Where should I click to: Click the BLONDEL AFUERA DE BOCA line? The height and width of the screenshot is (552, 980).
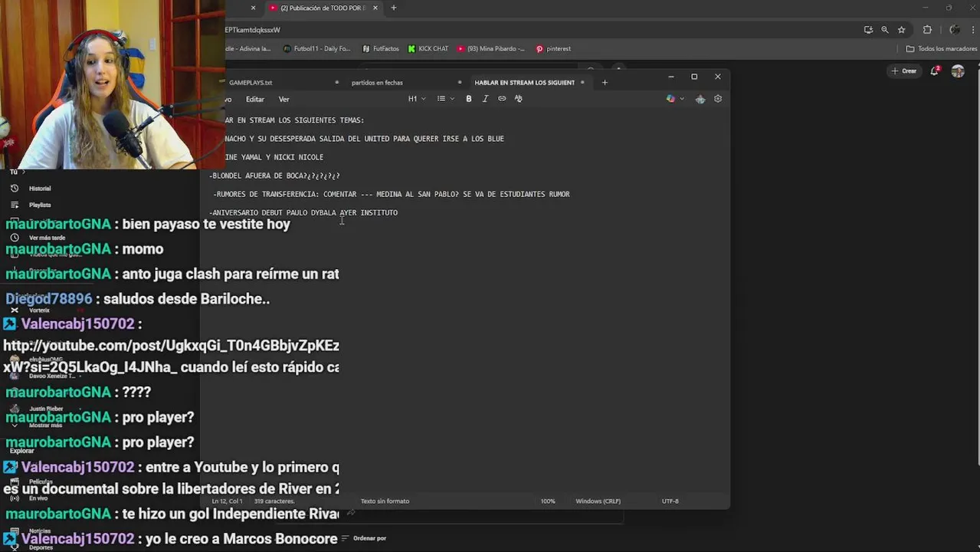coord(274,176)
